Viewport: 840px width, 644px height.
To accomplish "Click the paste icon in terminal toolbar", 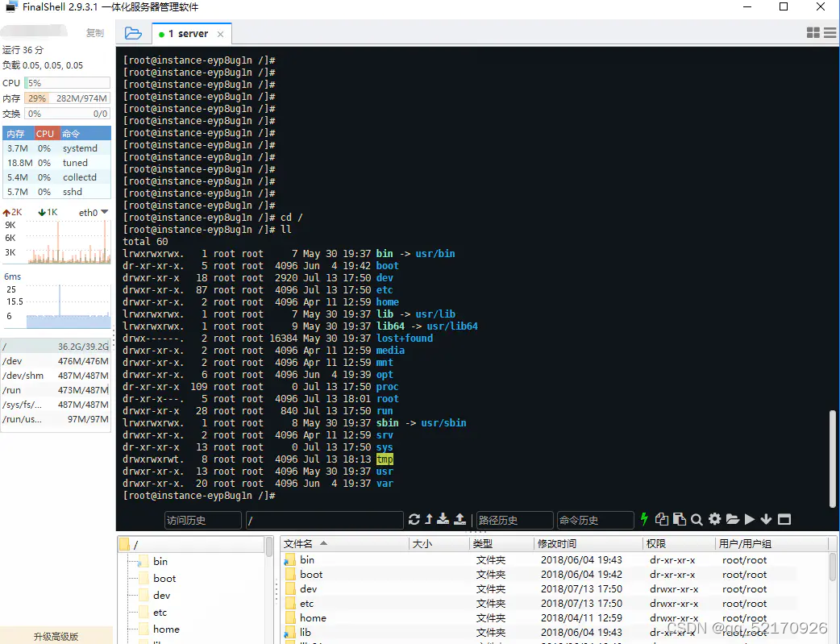I will tap(680, 519).
